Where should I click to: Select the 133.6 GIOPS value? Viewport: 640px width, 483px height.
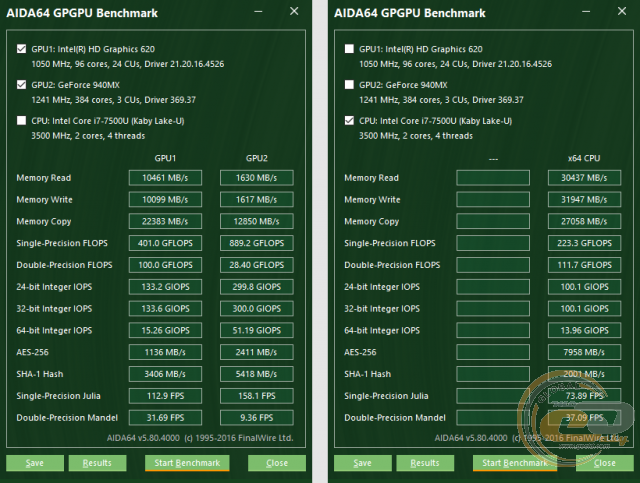[x=165, y=309]
